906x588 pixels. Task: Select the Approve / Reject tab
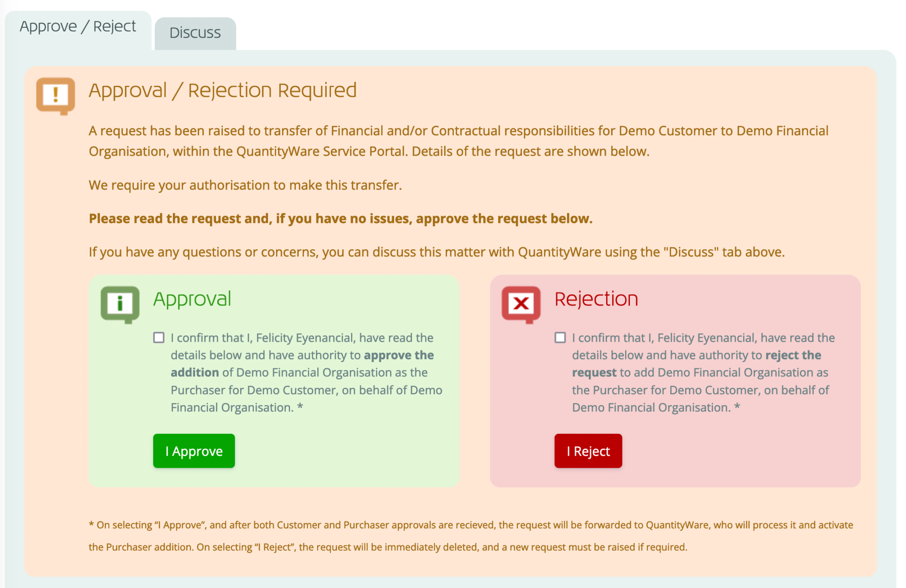tap(78, 27)
